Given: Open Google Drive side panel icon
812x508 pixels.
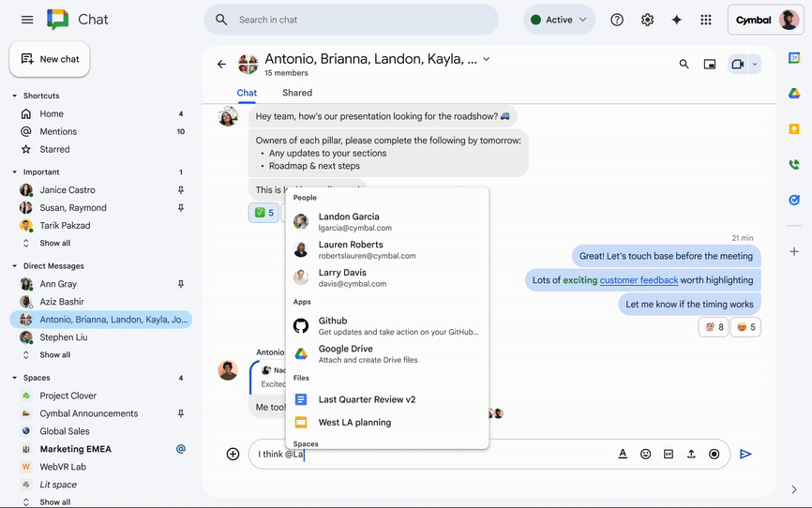Looking at the screenshot, I should coord(794,93).
